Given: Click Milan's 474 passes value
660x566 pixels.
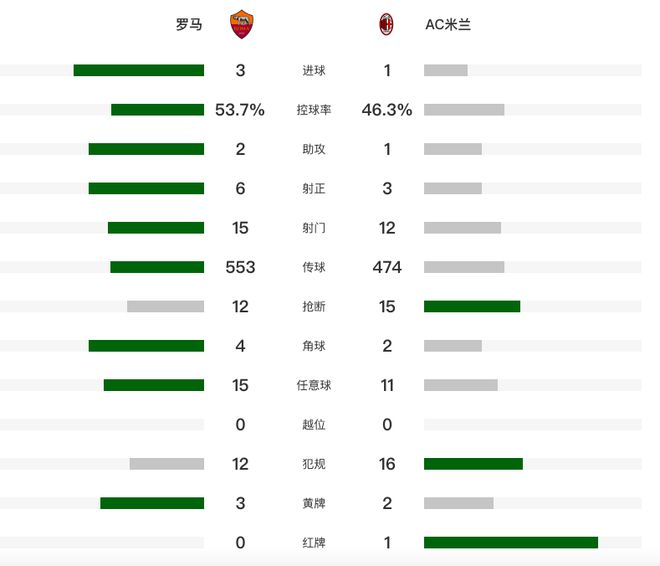Looking at the screenshot, I should coord(387,267).
